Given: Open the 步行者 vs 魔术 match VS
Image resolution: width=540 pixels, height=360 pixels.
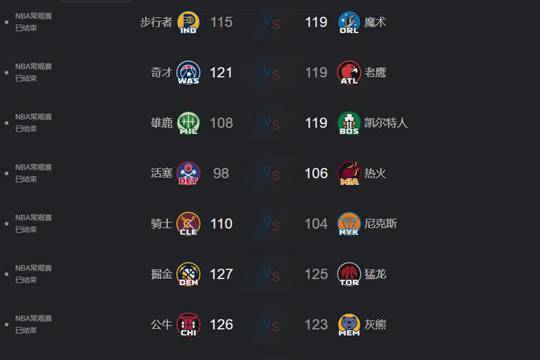Looking at the screenshot, I should point(271,23).
